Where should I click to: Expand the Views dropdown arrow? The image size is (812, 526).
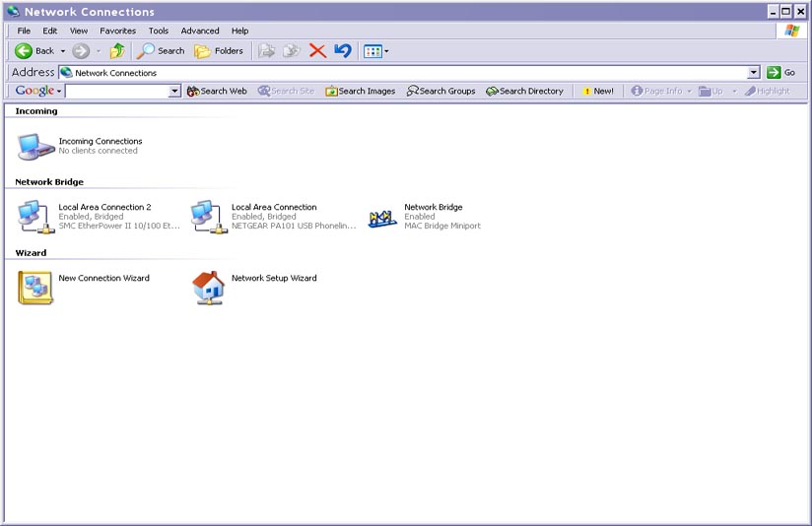(386, 51)
